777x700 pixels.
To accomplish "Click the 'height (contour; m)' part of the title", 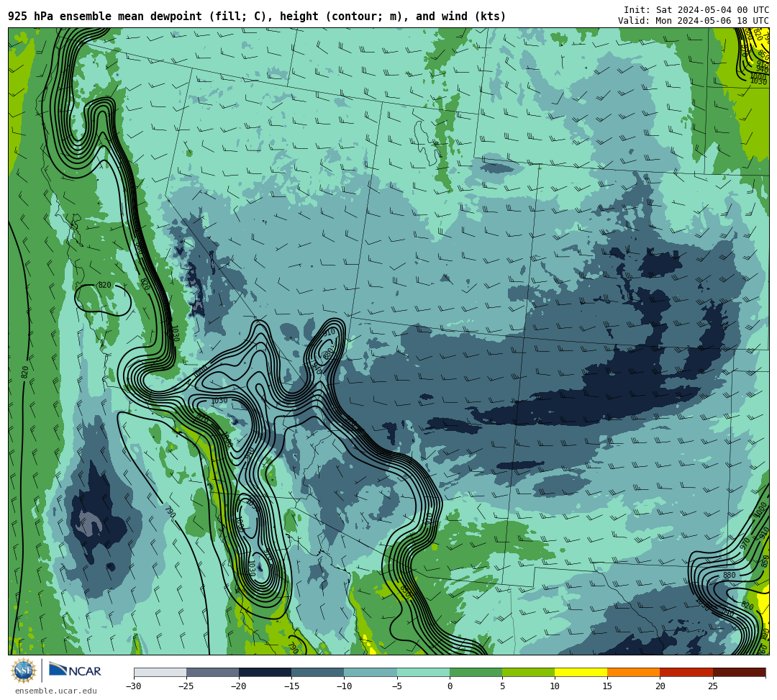I will click(345, 17).
